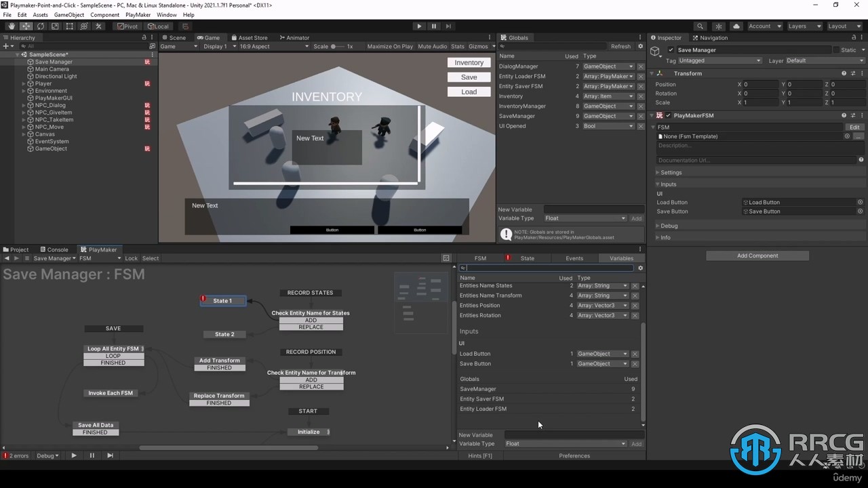Viewport: 868px width, 488px height.
Task: Select the Transform tool in toolbar
Action: coord(84,26)
